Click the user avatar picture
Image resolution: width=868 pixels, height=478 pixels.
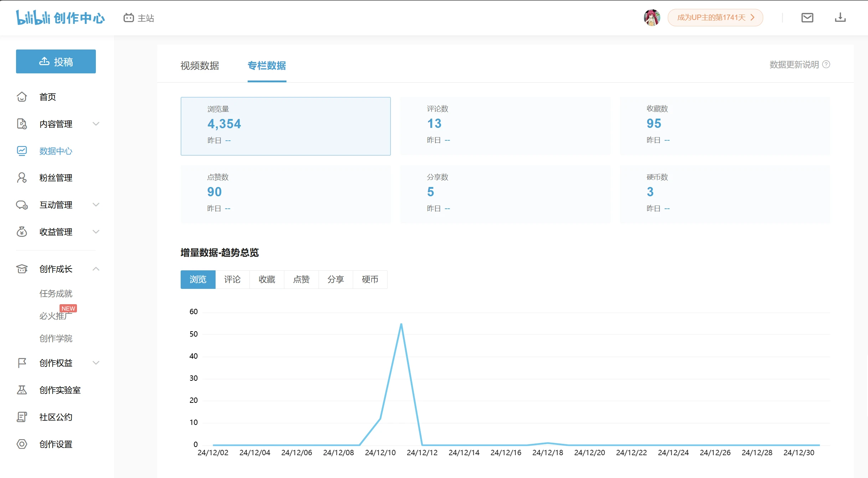(652, 17)
